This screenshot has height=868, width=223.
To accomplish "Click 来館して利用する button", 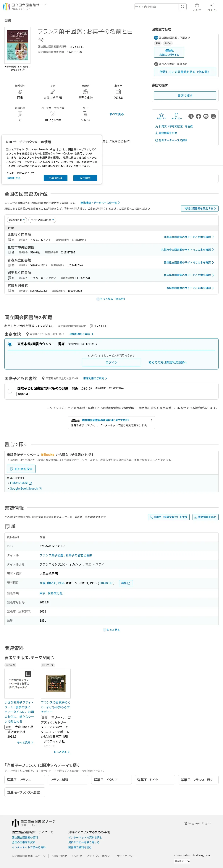I will pyautogui.click(x=169, y=52).
